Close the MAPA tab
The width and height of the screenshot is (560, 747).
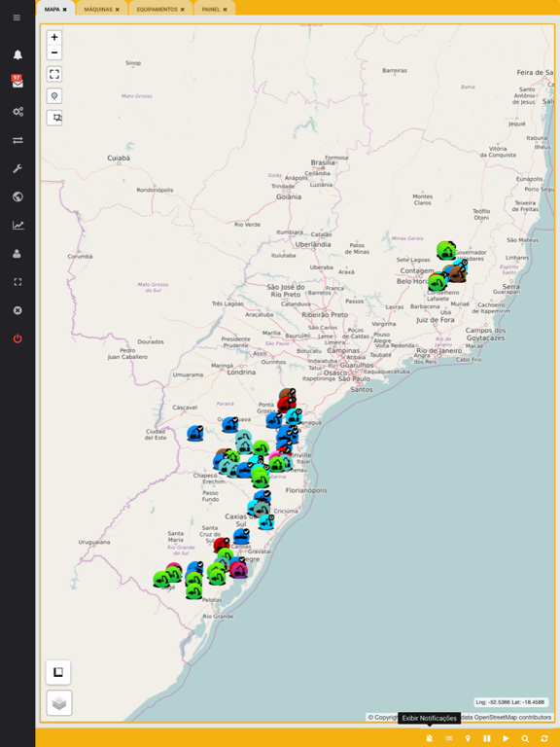click(65, 9)
